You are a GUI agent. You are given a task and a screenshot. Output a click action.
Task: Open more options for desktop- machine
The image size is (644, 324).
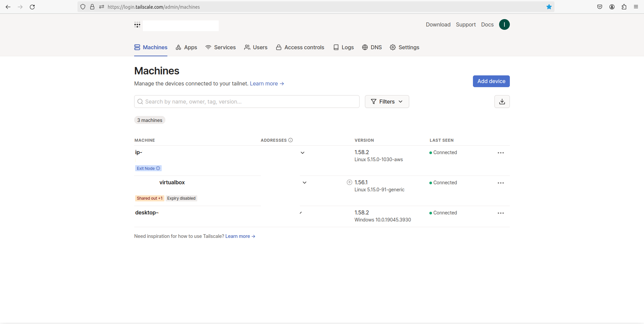click(x=501, y=213)
